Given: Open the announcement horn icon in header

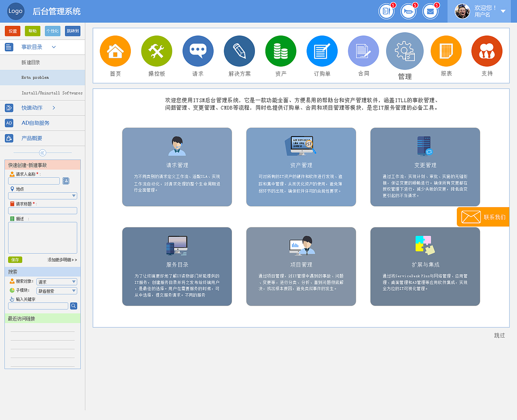Looking at the screenshot, I should [x=408, y=11].
